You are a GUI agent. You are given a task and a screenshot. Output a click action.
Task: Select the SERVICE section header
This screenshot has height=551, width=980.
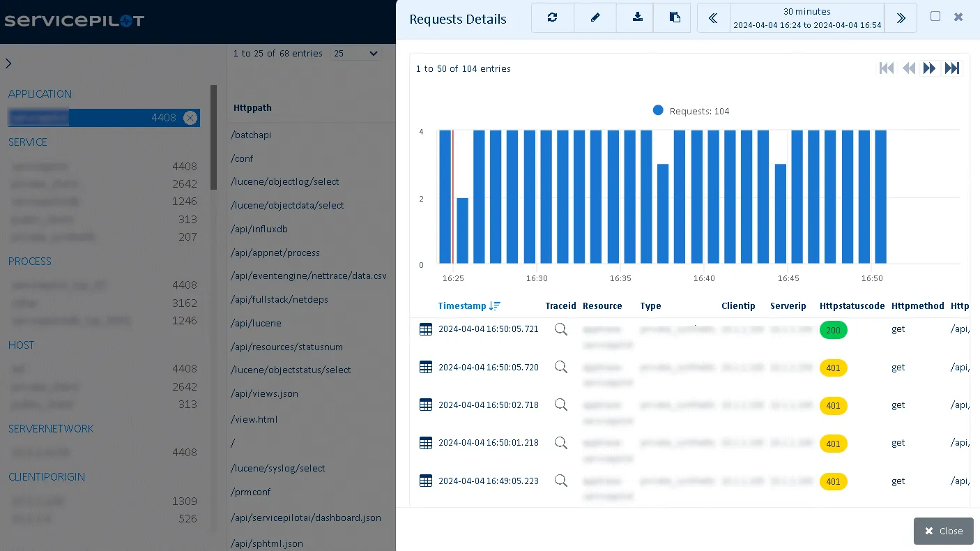point(28,142)
